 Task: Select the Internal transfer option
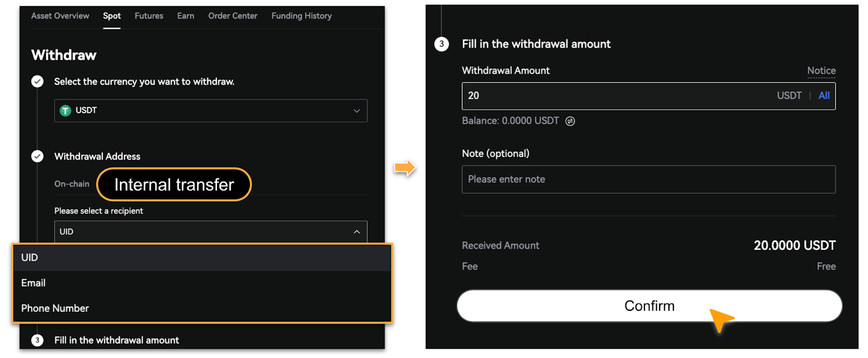click(174, 185)
